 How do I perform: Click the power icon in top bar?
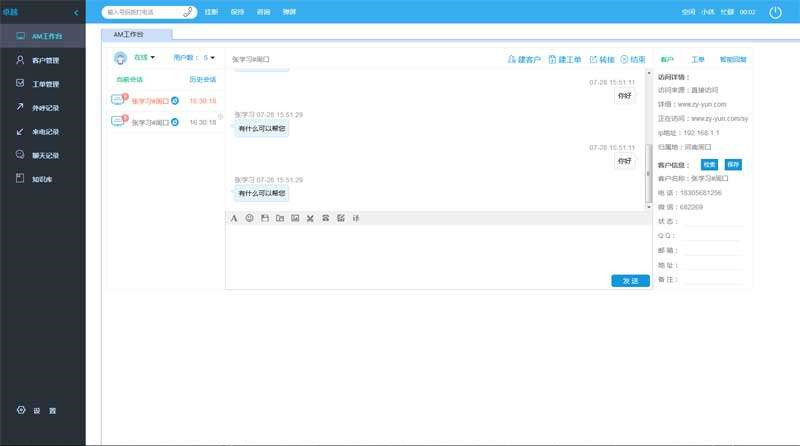[775, 12]
